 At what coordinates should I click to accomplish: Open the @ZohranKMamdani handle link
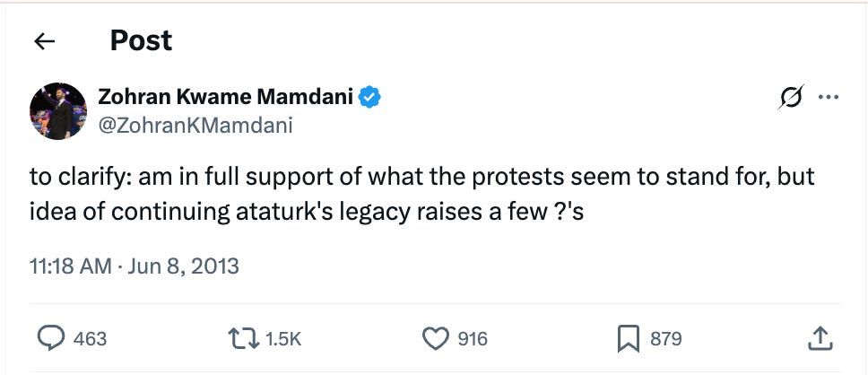(194, 126)
